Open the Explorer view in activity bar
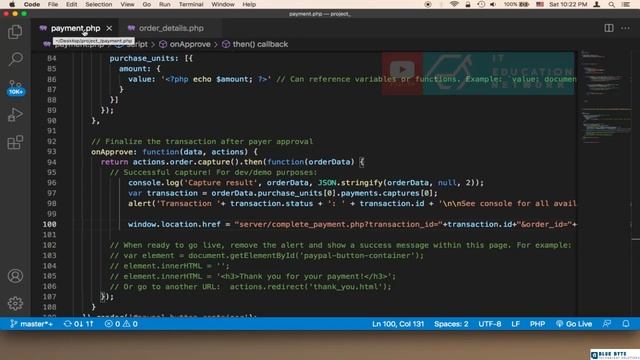 click(15, 32)
